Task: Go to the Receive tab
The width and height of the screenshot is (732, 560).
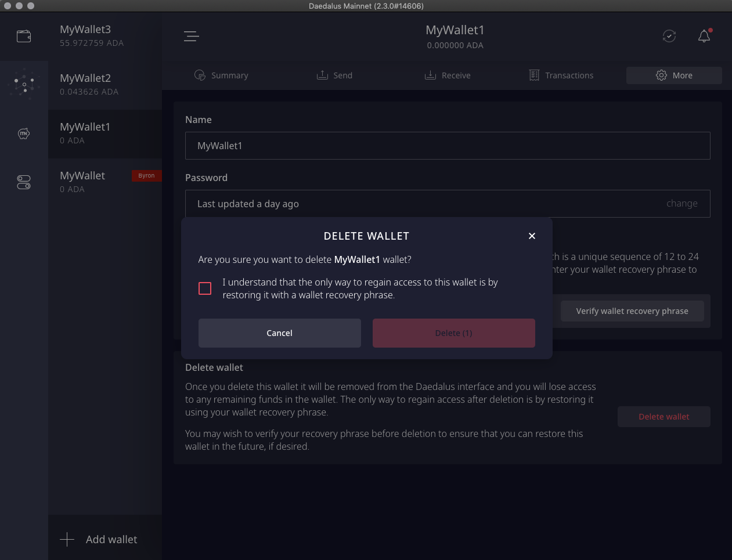Action: point(448,75)
